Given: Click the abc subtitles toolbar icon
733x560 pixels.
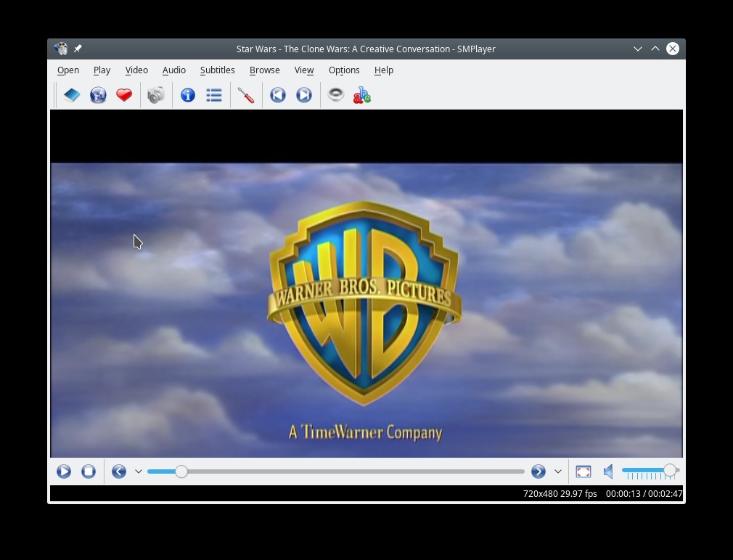Looking at the screenshot, I should click(362, 95).
